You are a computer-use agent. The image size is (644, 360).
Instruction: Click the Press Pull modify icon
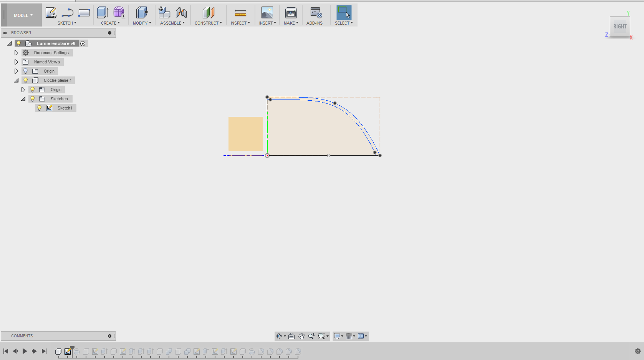[x=142, y=13]
